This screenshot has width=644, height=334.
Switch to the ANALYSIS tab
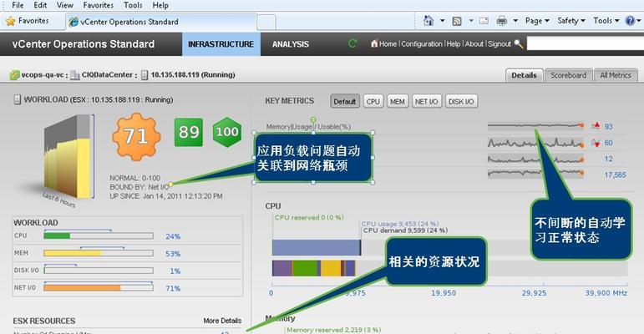[x=291, y=44]
